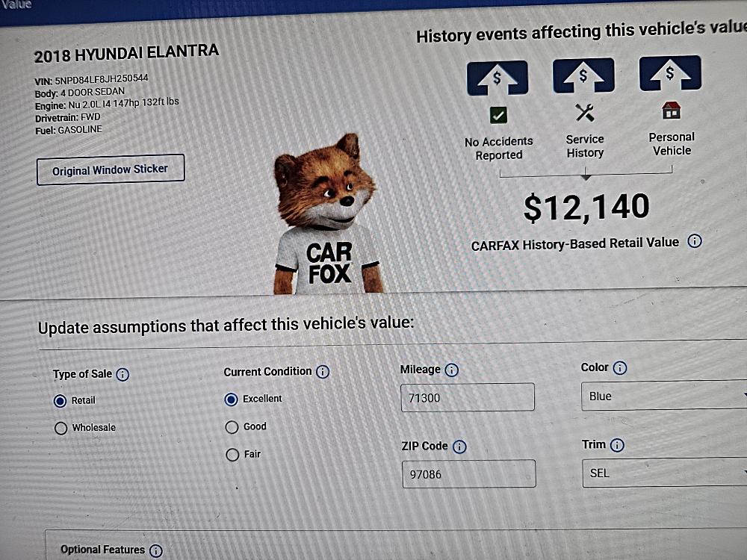Select the Retail sale type
The width and height of the screenshot is (747, 560).
coord(61,401)
